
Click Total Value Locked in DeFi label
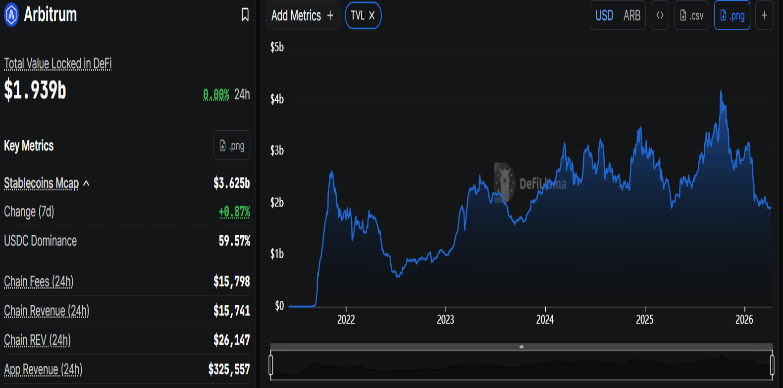57,63
